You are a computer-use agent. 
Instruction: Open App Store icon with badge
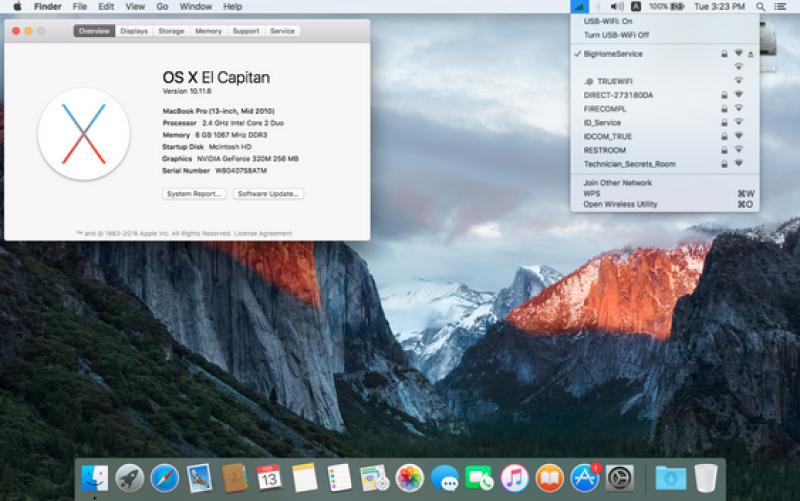585,478
